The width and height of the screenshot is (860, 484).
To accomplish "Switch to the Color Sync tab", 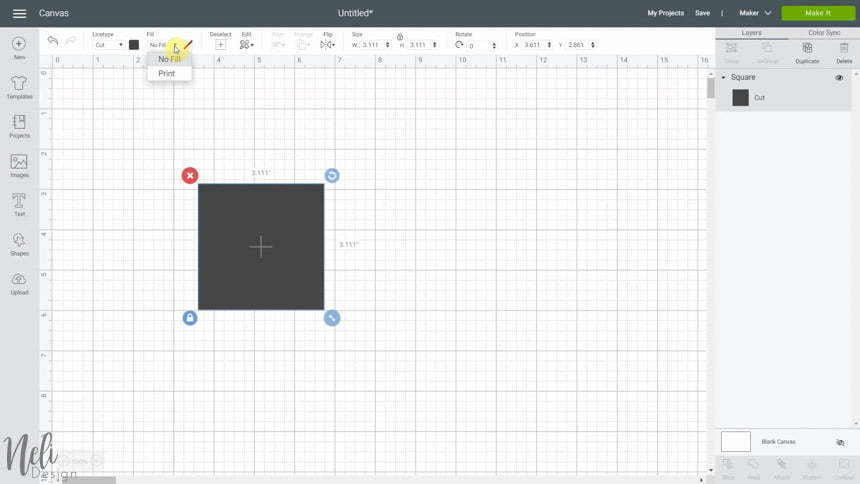I will click(x=824, y=33).
